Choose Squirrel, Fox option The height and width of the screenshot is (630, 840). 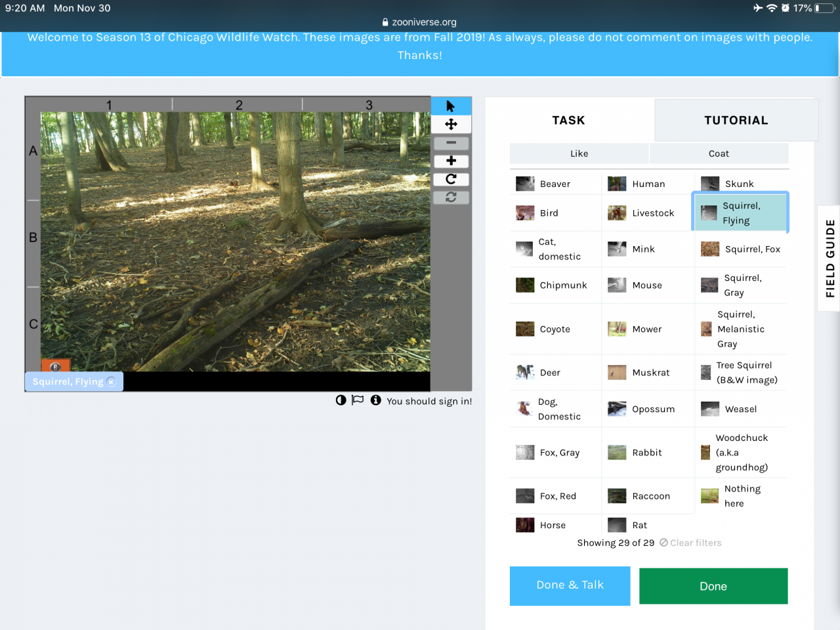point(740,249)
